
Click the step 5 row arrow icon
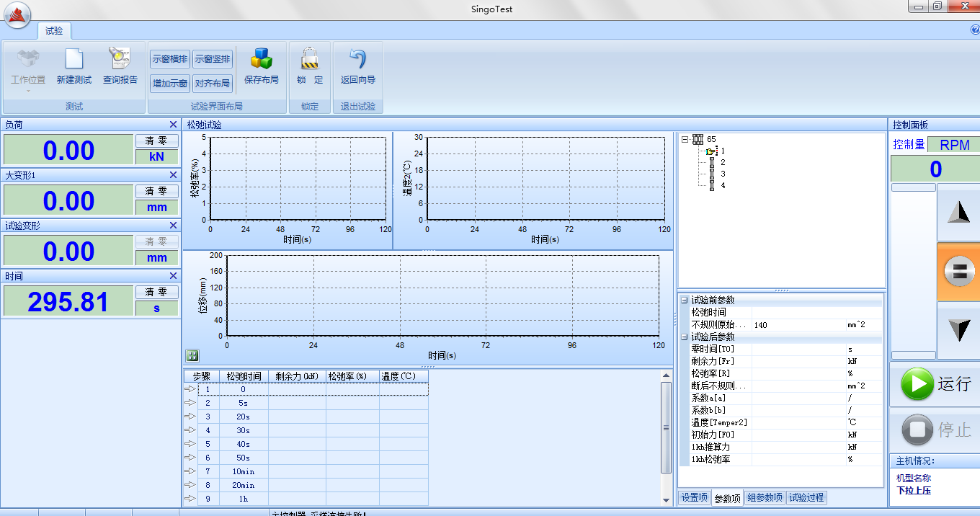[190, 444]
